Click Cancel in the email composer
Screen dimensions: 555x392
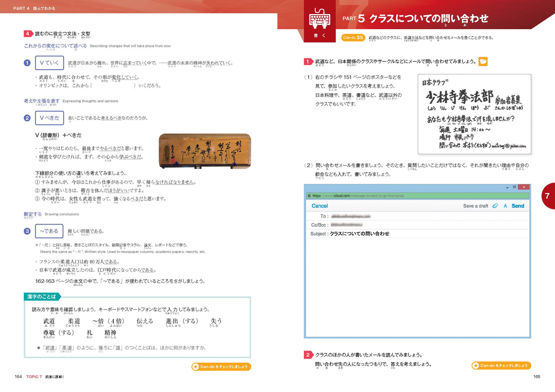pos(320,206)
